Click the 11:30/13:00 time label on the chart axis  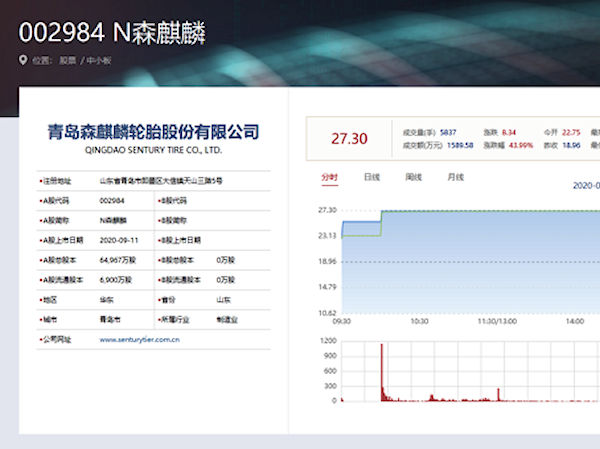tap(497, 321)
